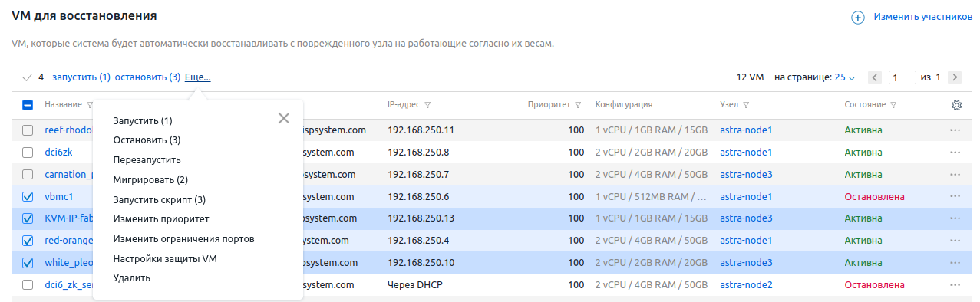This screenshot has height=302, width=980.
Task: Click the plus icon beside Изменить участников
Action: (x=858, y=17)
